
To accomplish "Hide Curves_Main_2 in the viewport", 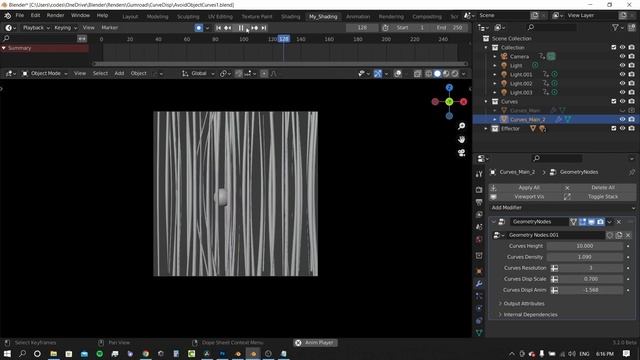I will point(622,119).
